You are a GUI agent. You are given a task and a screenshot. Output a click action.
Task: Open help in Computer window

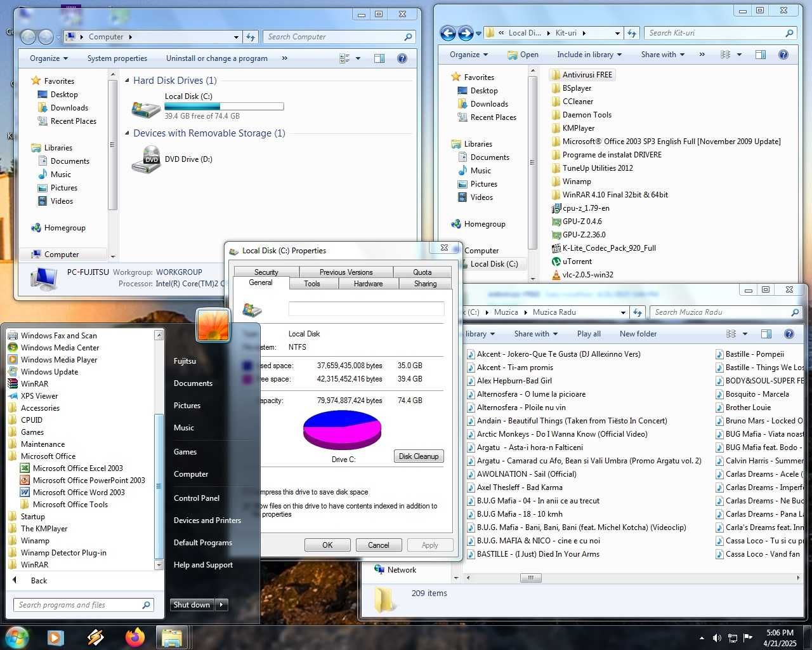click(x=402, y=58)
